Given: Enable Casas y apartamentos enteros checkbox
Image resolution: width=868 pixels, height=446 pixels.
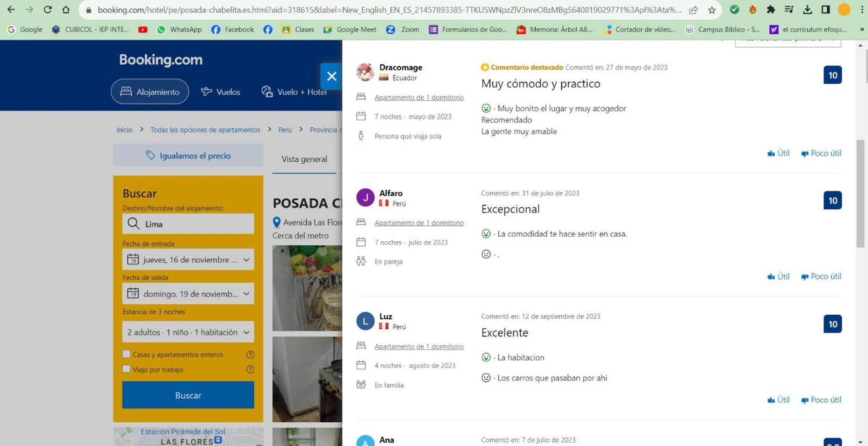Looking at the screenshot, I should tap(126, 354).
